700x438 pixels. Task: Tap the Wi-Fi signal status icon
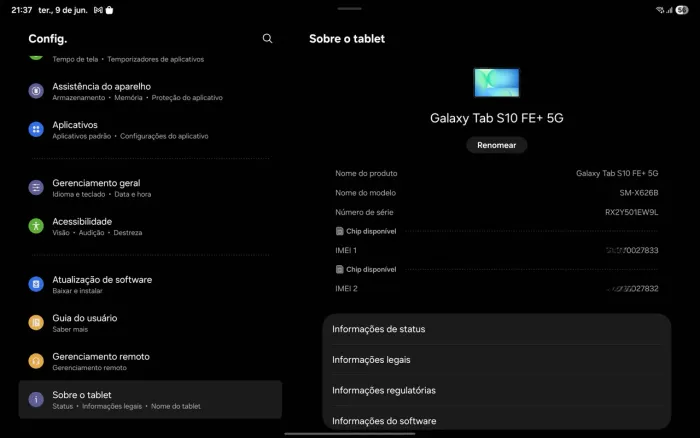coord(660,10)
